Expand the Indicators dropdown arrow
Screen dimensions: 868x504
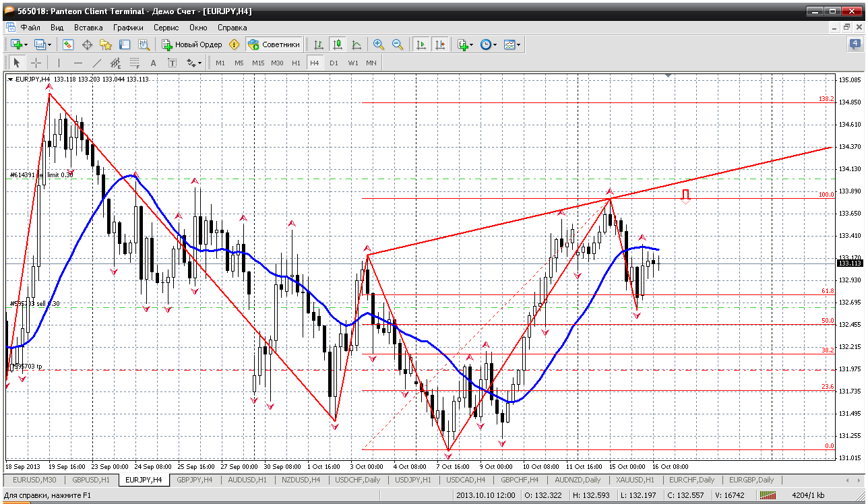pos(472,45)
